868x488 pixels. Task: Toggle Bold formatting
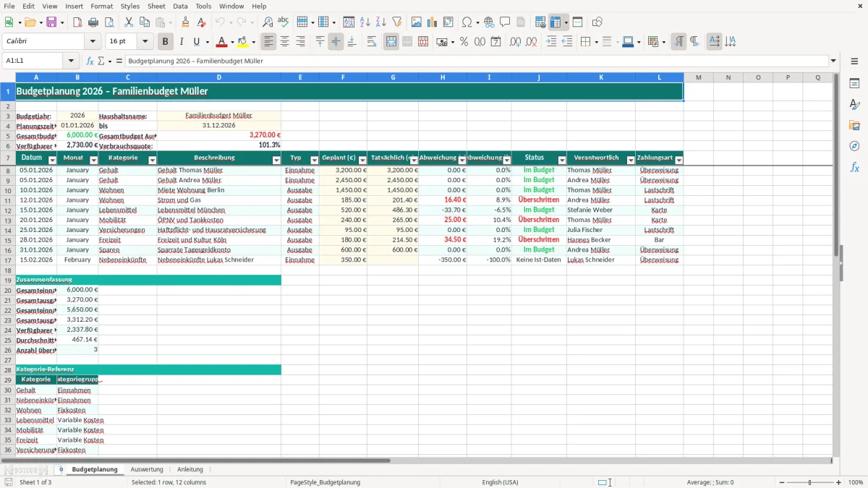[x=165, y=42]
